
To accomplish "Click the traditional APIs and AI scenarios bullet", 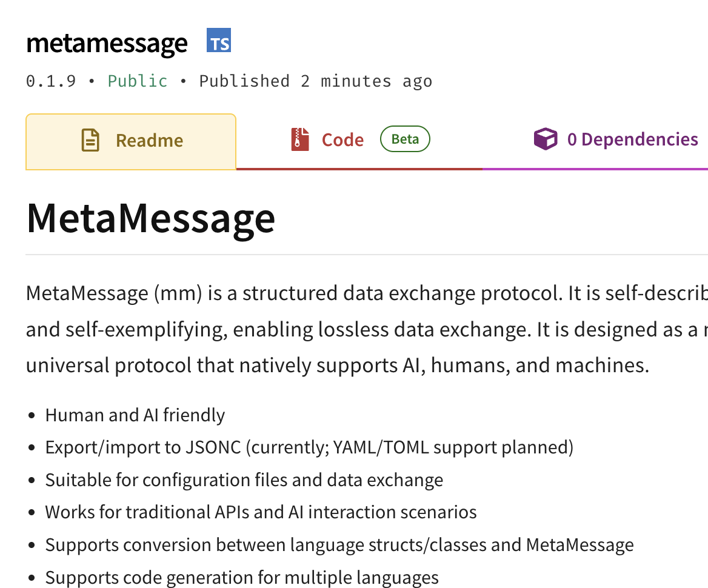I will [261, 512].
